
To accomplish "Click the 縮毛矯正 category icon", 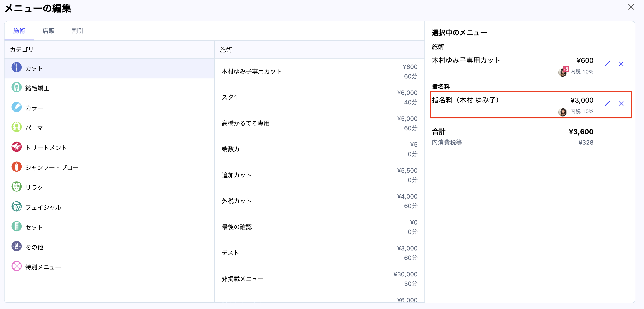I will [x=16, y=88].
